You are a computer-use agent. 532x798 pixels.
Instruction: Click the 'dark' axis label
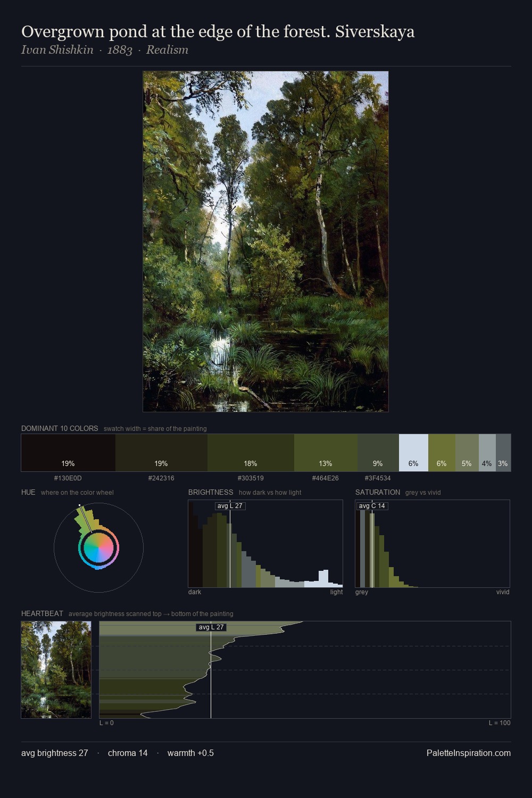click(195, 592)
